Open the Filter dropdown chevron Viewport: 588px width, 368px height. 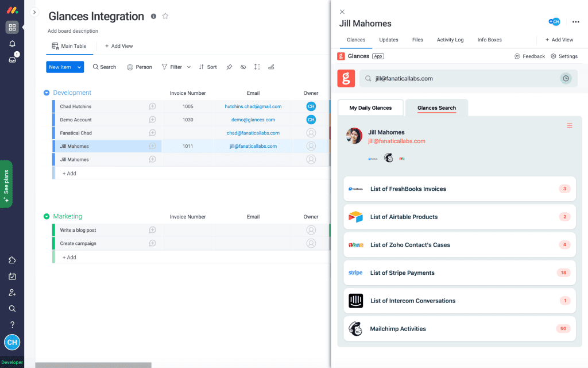tap(188, 67)
